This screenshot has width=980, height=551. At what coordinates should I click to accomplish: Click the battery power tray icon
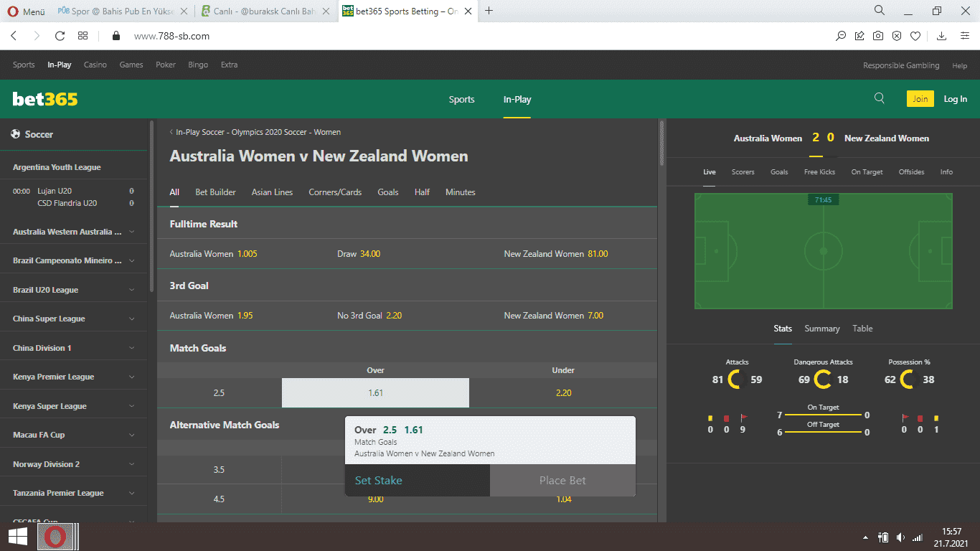point(884,537)
